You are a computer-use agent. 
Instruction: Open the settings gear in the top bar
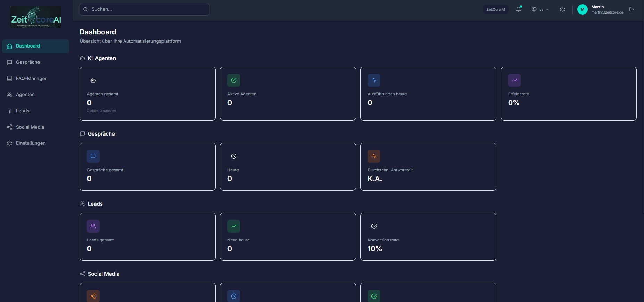pos(562,9)
